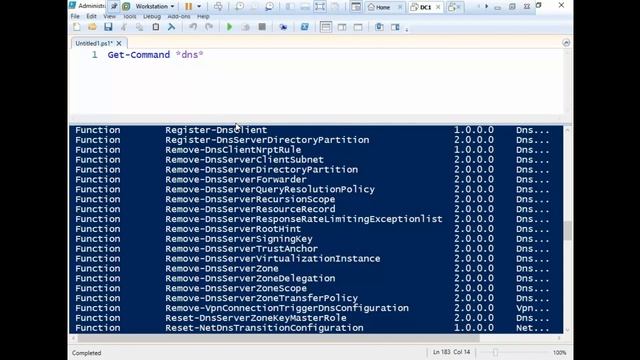This screenshot has width=640, height=360.
Task: Take a VM snapshot with the clock icon
Action: pos(240,6)
